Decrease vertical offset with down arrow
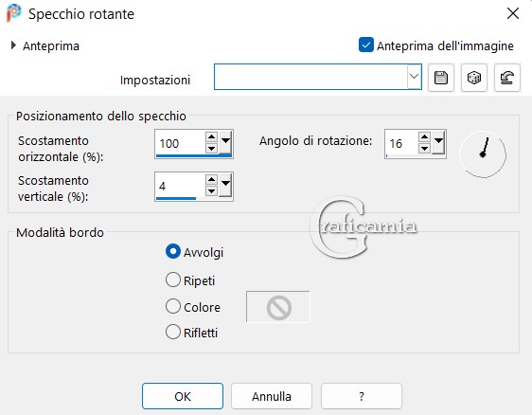Viewport: 532px width, 415px height. 211,191
